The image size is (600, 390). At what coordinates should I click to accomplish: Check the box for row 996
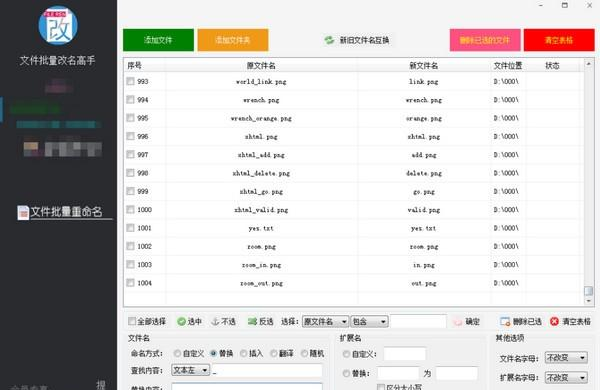tap(130, 136)
